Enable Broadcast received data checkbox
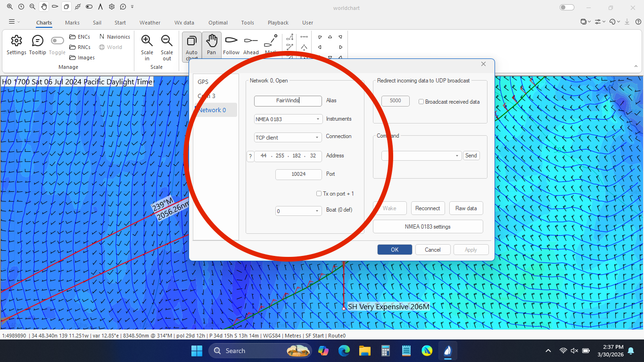The width and height of the screenshot is (644, 362). [421, 102]
